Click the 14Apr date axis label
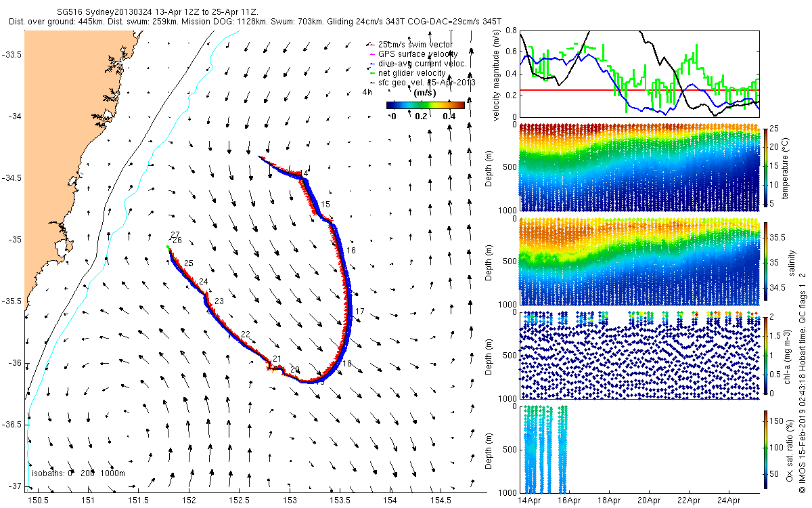Image resolution: width=812 pixels, height=508 pixels. pos(531,501)
